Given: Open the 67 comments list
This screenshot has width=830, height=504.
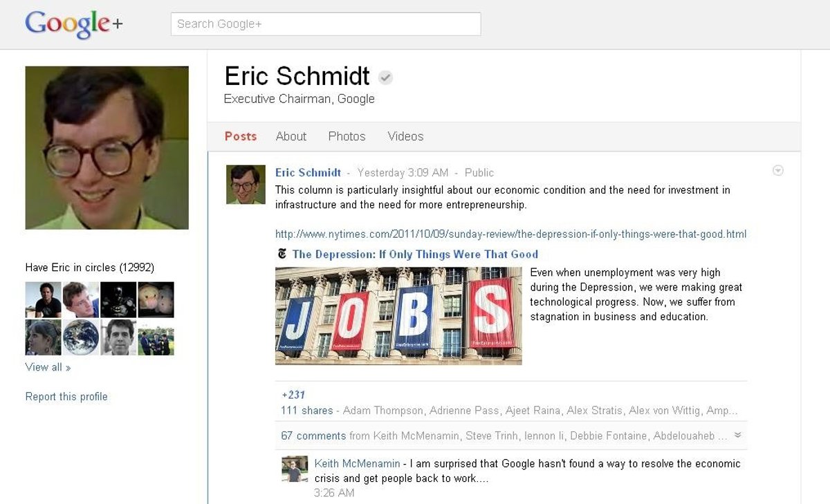Looking at the screenshot, I should 313,436.
